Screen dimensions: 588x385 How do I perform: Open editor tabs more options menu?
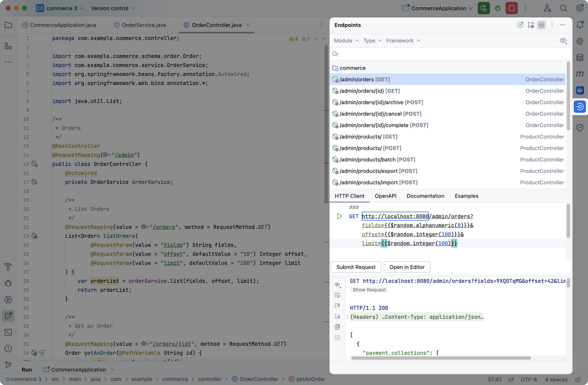pyautogui.click(x=321, y=25)
